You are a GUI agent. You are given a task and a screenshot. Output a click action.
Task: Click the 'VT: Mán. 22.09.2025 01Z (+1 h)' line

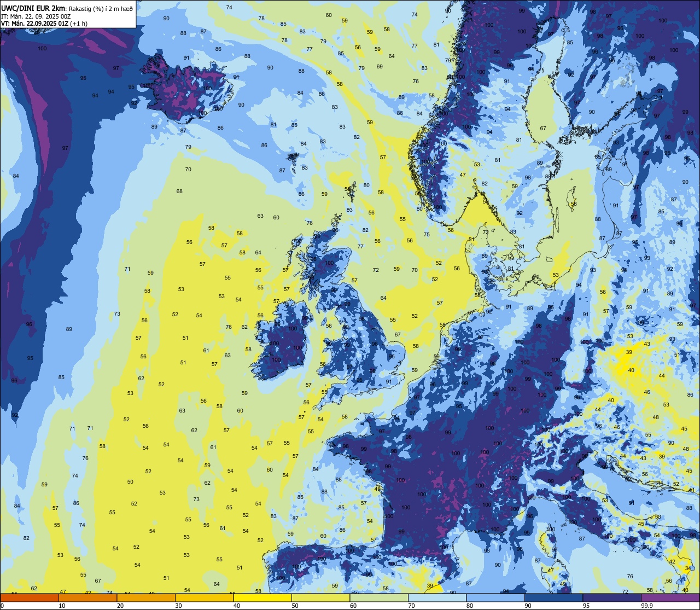pyautogui.click(x=44, y=24)
